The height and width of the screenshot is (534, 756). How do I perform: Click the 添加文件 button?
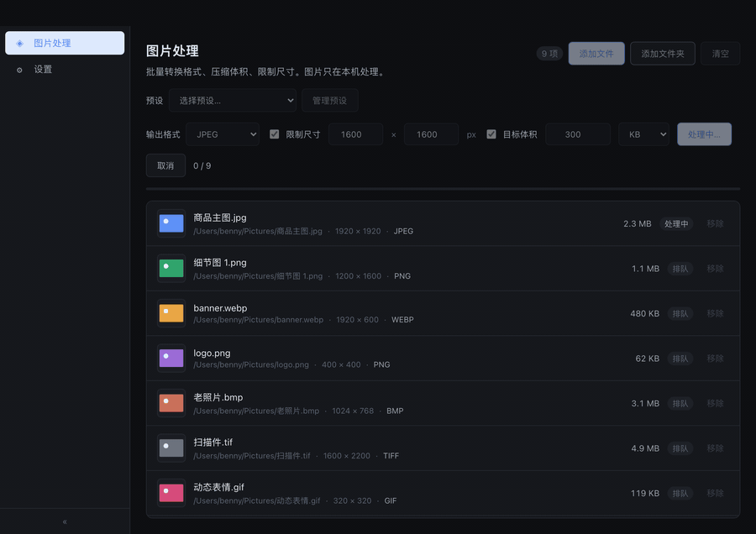596,54
